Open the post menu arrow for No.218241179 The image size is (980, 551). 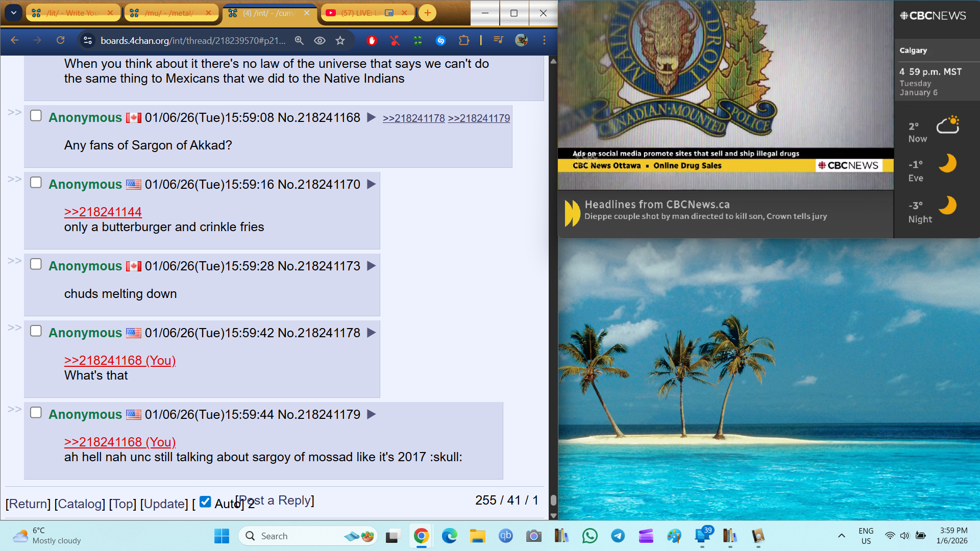click(x=372, y=414)
